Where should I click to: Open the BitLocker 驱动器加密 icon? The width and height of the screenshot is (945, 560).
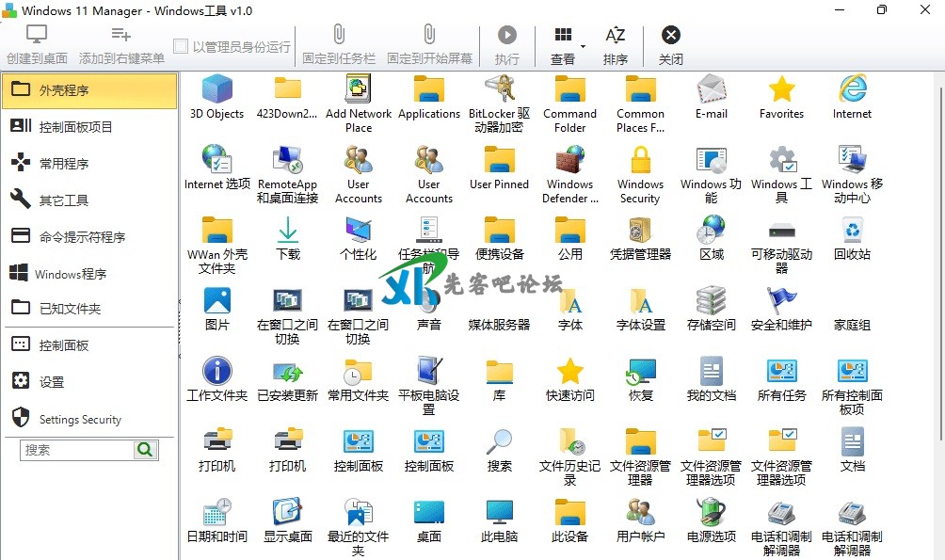(x=499, y=89)
